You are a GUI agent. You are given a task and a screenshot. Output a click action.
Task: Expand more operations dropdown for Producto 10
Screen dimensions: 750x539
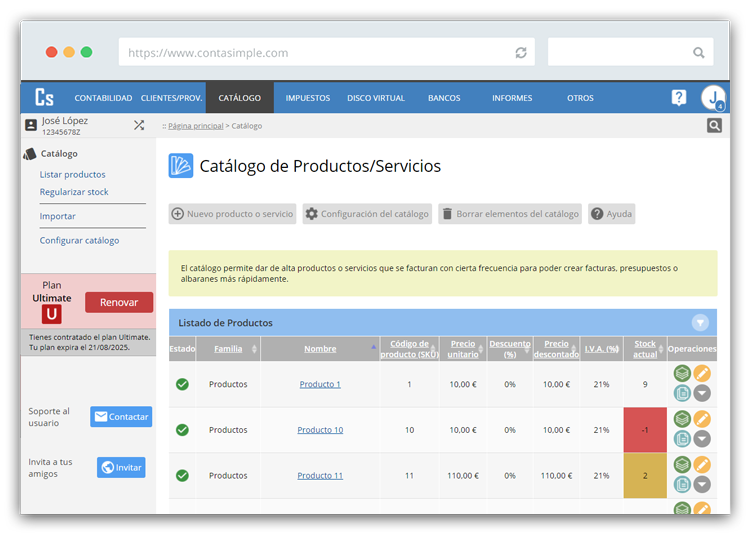(702, 438)
